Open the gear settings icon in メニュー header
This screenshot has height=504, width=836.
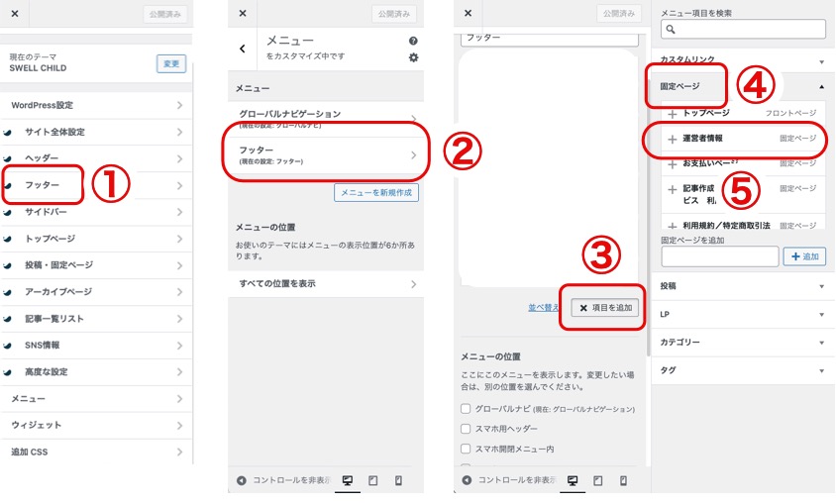click(x=413, y=57)
